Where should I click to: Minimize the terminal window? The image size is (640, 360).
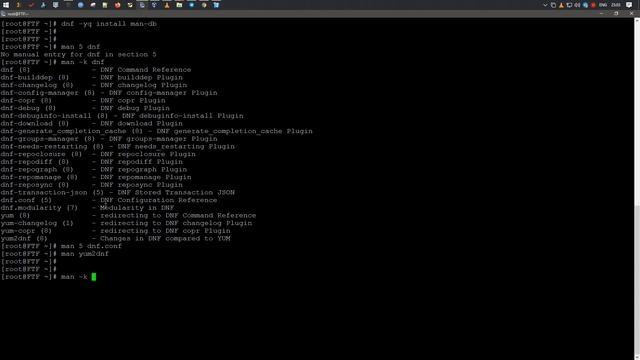coord(602,13)
